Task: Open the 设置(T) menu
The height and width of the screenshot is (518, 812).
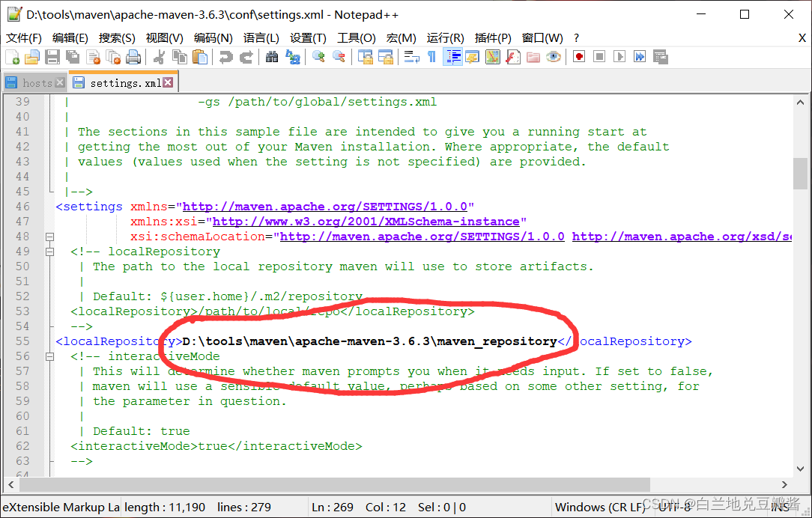Action: [308, 37]
